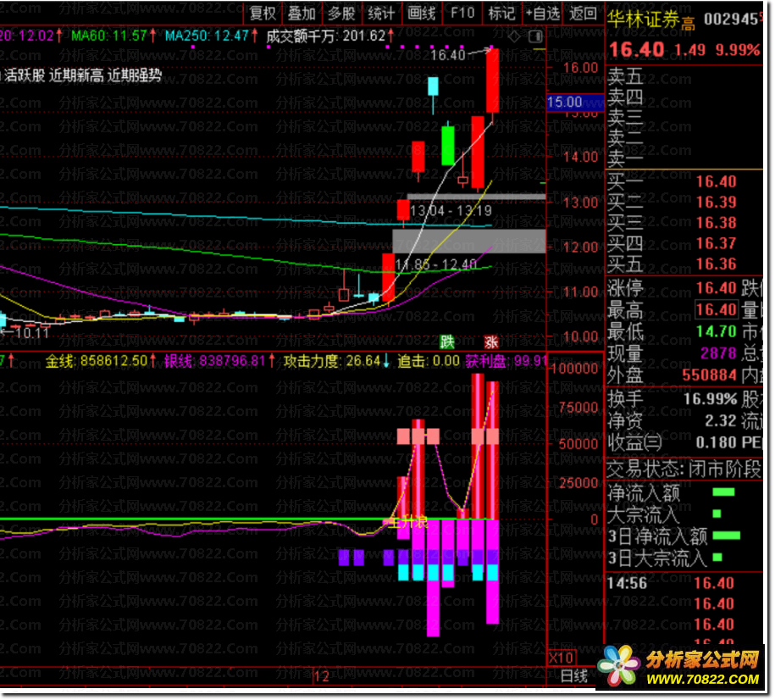Click the 1.49 price change value

(x=690, y=50)
